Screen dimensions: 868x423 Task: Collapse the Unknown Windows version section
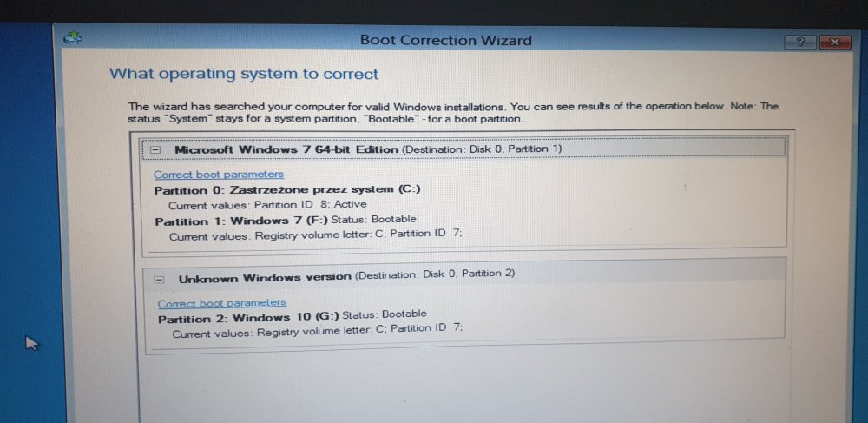pos(159,279)
